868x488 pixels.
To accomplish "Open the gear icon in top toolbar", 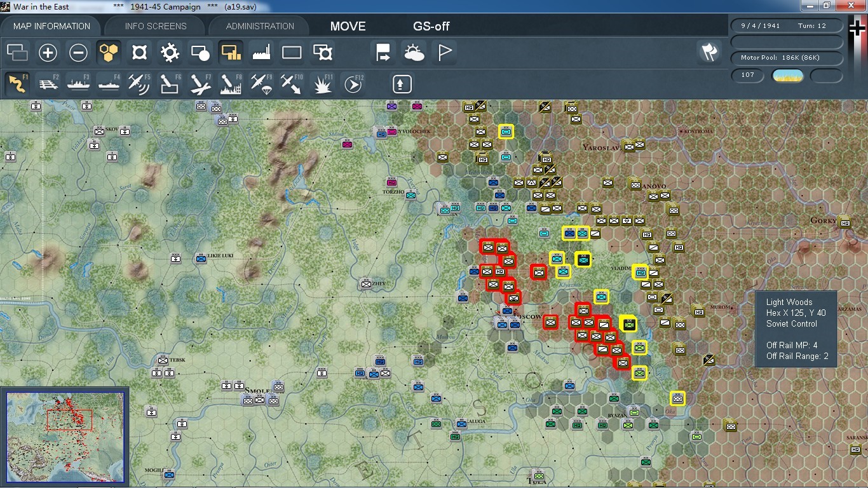I will pos(170,53).
